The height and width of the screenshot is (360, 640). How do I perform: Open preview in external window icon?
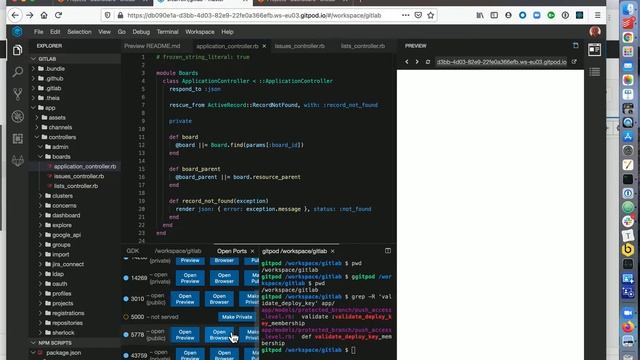[x=574, y=62]
